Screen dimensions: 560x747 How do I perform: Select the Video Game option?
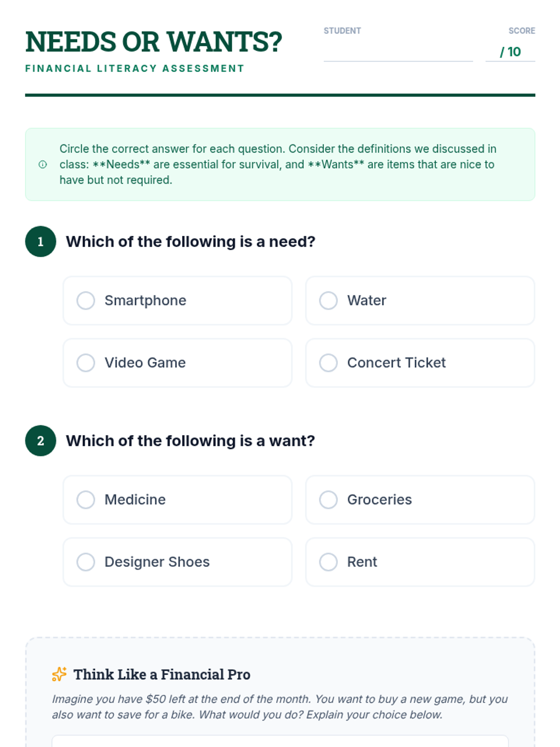tap(86, 363)
